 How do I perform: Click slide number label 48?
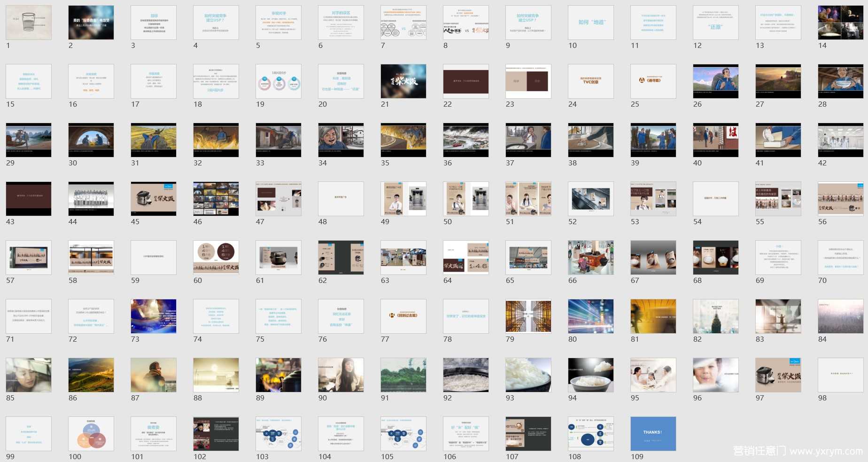(323, 222)
